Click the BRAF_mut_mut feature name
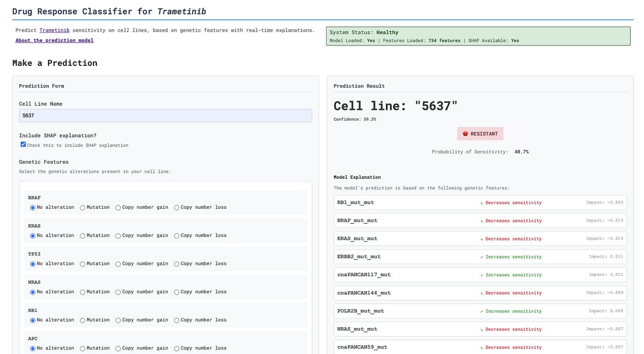Viewport: 644px width, 354px height. (357, 220)
